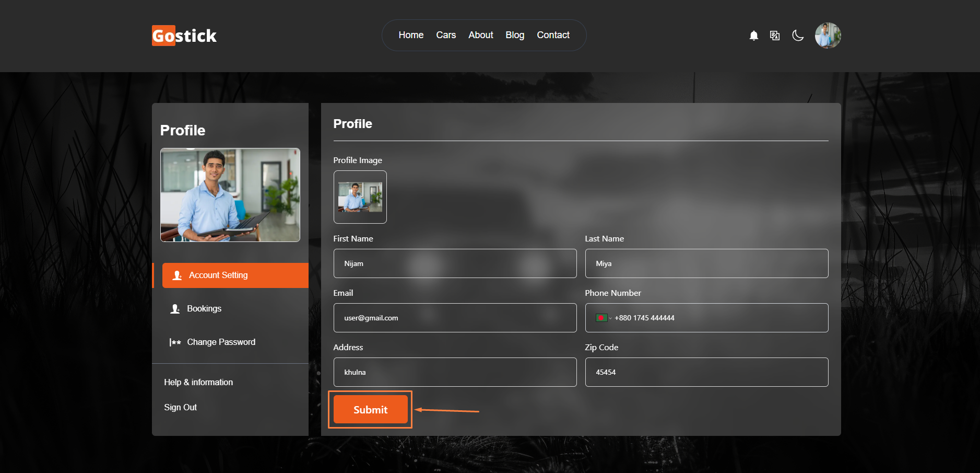Click the Bookings sidebar icon
Screen dimensions: 980x473
(x=175, y=309)
